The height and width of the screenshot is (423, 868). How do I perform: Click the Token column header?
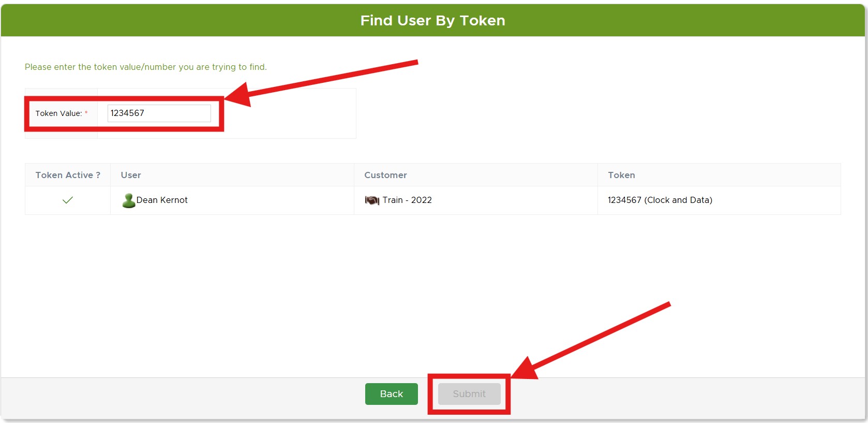click(719, 175)
